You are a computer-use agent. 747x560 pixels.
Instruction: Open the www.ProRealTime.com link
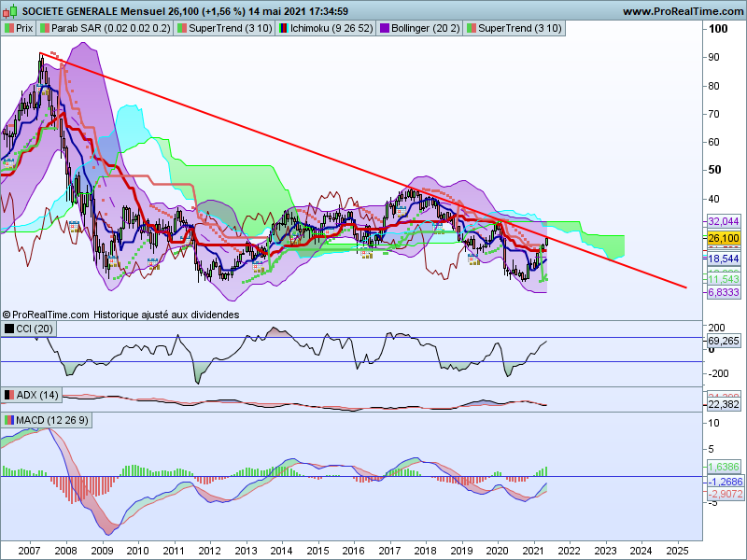click(x=683, y=11)
